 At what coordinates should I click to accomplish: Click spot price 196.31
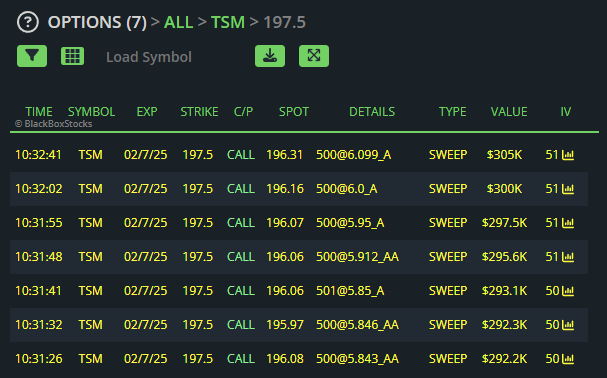pos(285,155)
